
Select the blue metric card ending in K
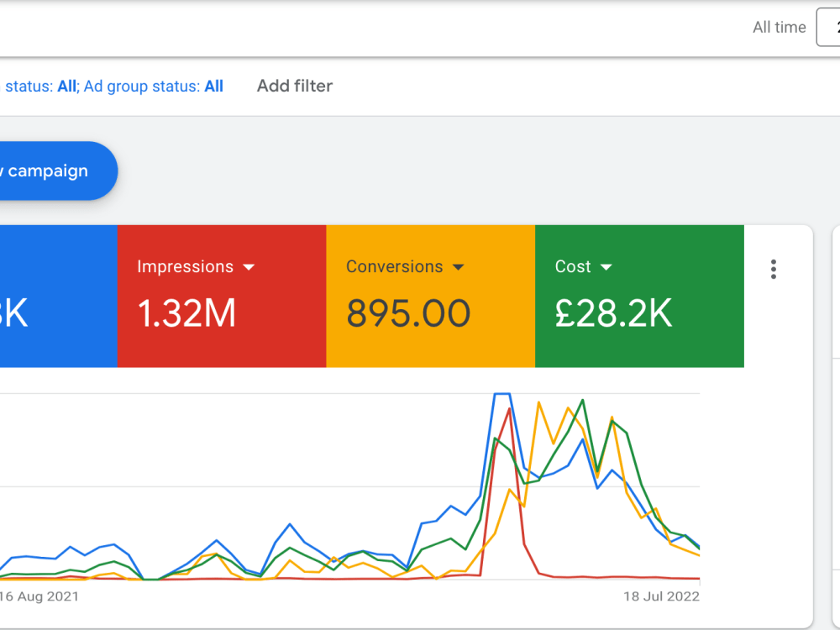59,297
